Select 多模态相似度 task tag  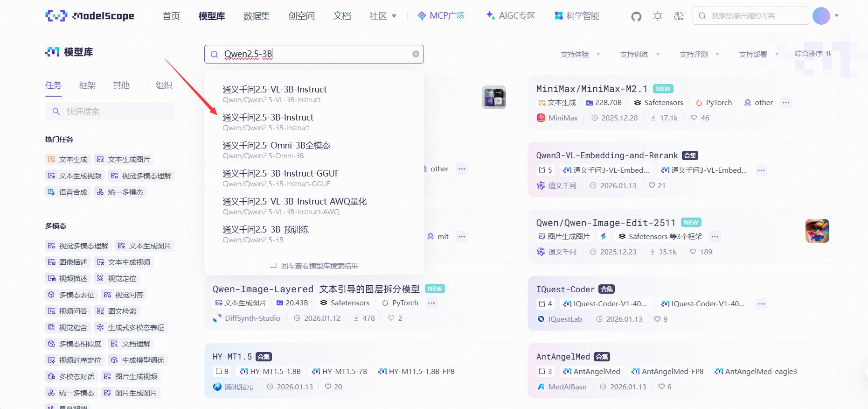(x=75, y=344)
